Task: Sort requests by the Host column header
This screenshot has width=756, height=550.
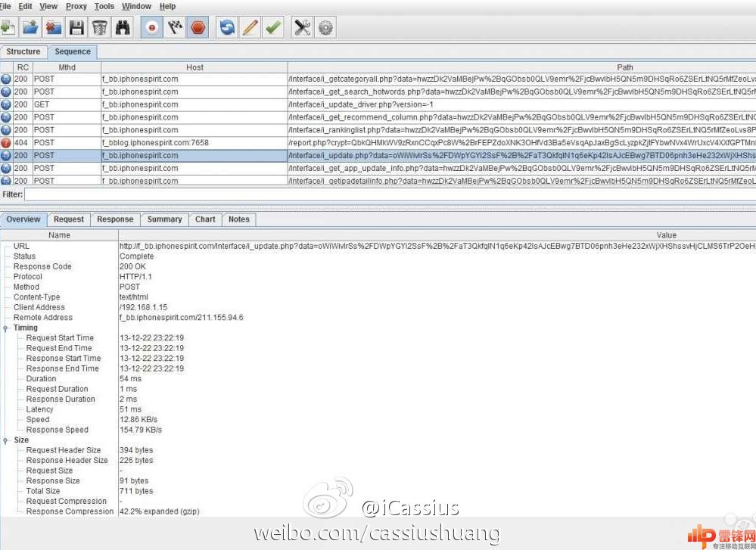Action: coord(194,67)
